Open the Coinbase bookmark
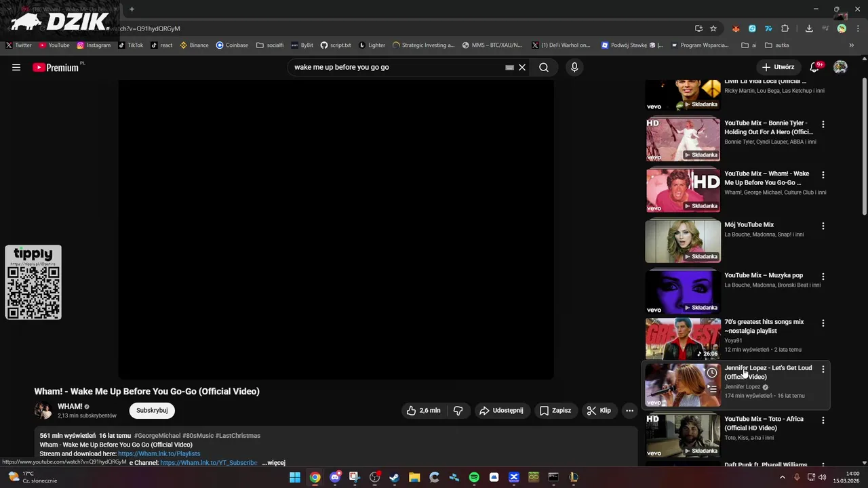Screen dimensions: 868x488 tap(232, 45)
